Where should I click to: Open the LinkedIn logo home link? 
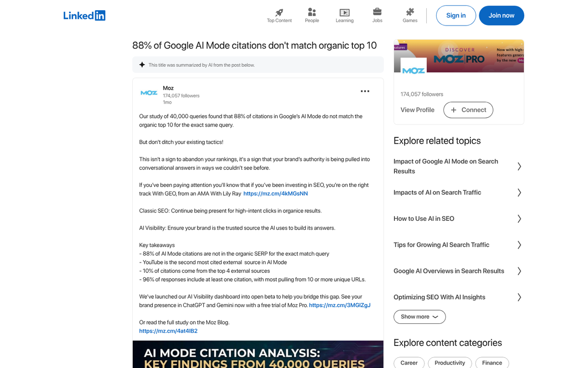(x=84, y=15)
